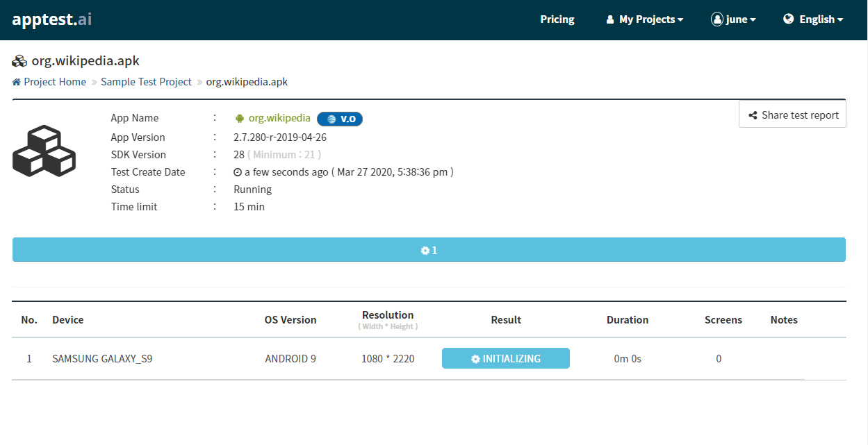Click the person icon beside My Projects

[610, 19]
